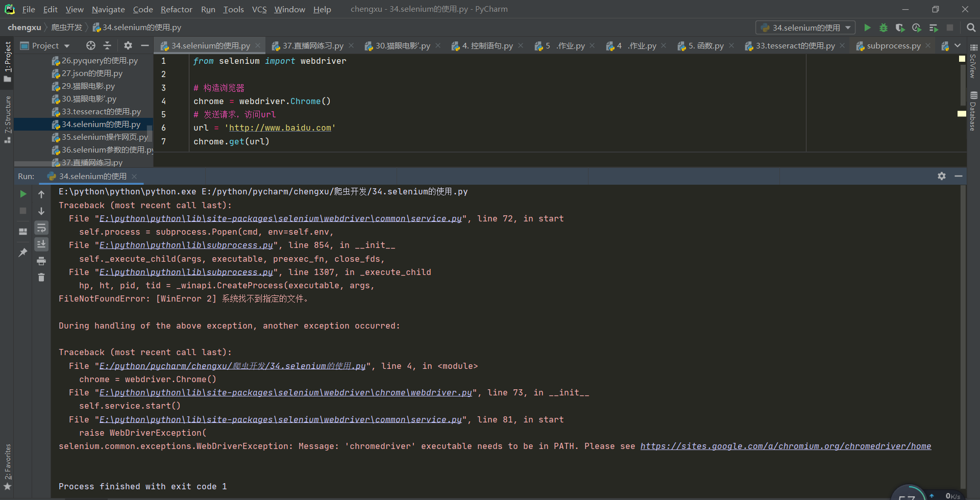Screen dimensions: 980x500
Task: Click the locate/scroll-from-source target icon
Action: click(x=91, y=45)
